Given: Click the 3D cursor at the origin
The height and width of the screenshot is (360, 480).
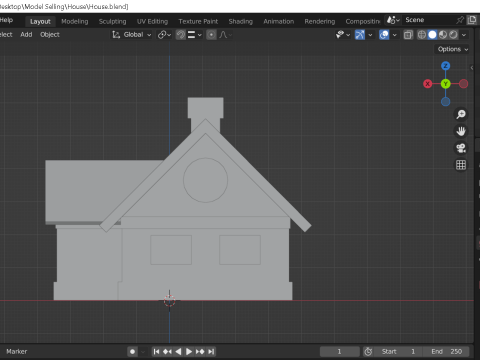Looking at the screenshot, I should click(169, 301).
